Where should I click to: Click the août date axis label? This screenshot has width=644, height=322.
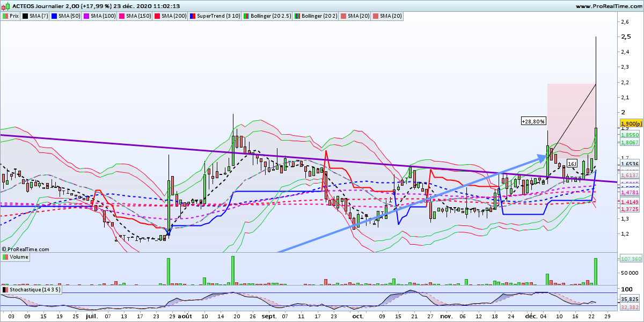(x=185, y=317)
